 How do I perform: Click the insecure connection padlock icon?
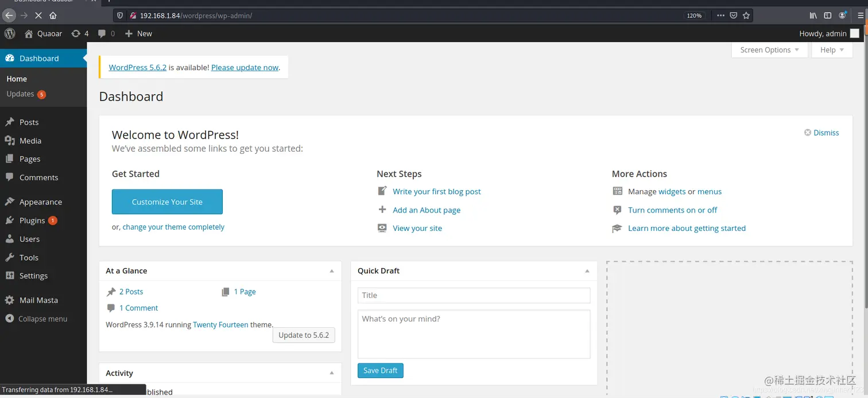tap(133, 16)
